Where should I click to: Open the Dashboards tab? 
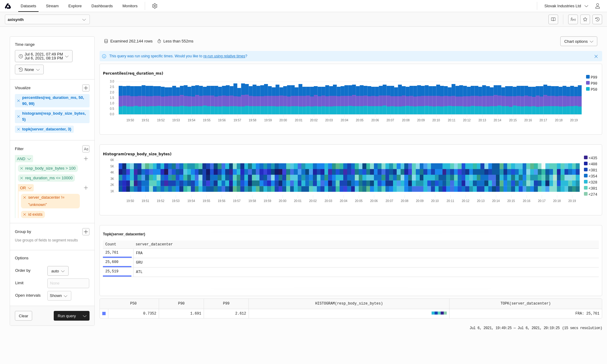[x=102, y=6]
